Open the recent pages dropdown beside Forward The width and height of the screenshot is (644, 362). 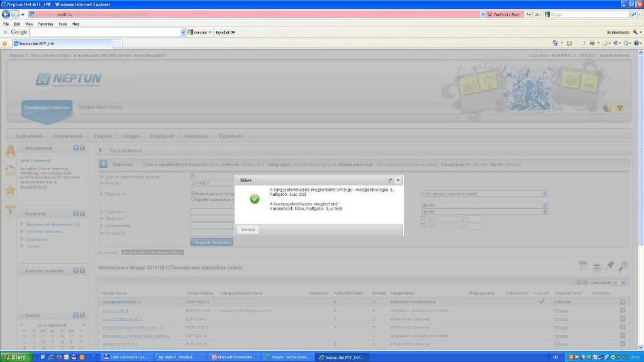(23, 14)
